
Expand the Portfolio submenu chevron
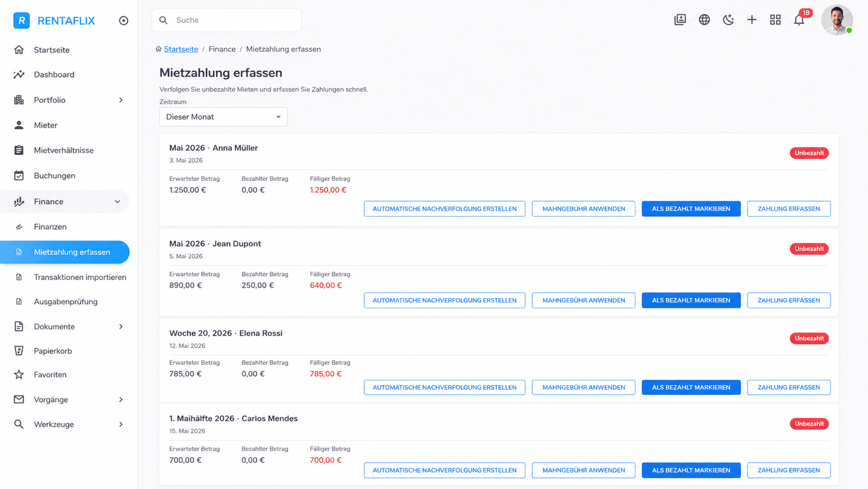click(x=121, y=100)
